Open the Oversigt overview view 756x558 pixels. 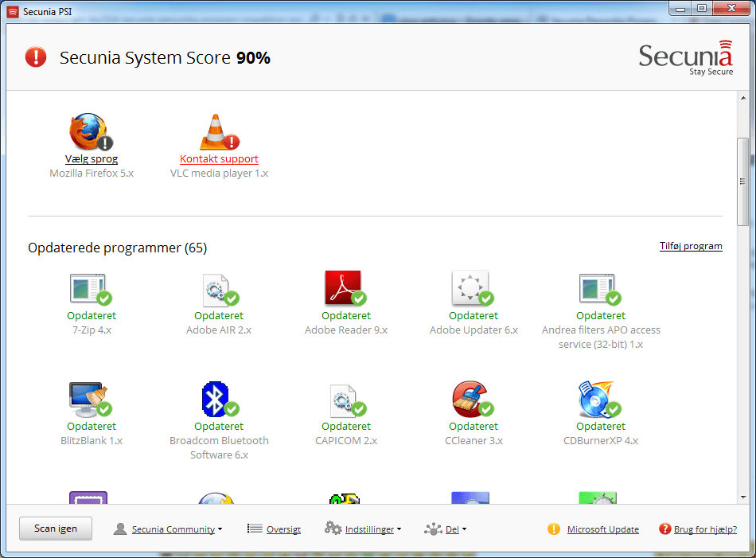point(283,529)
